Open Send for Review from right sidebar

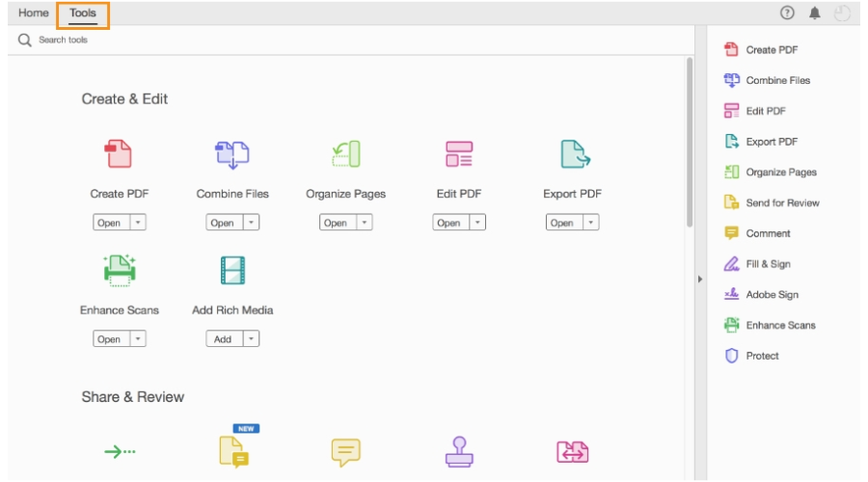(x=772, y=202)
